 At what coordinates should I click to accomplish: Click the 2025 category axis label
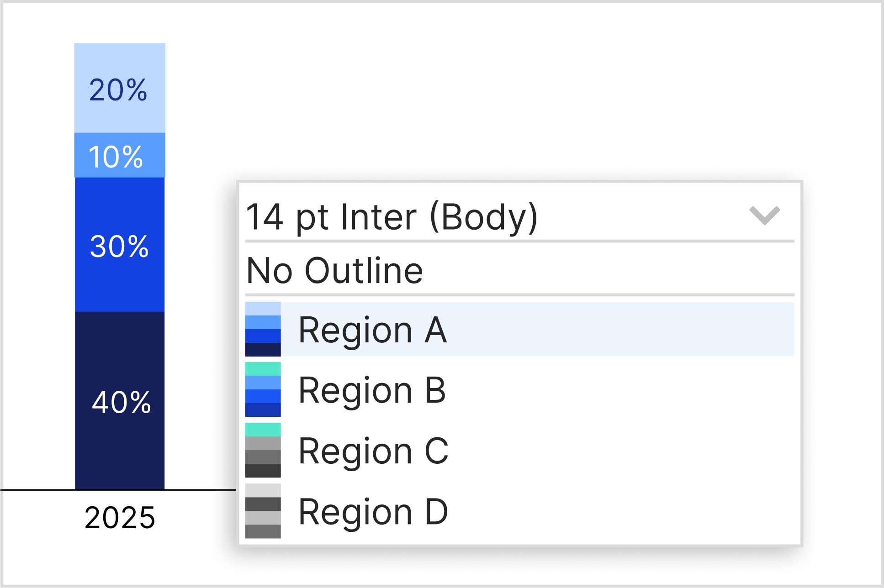(x=120, y=518)
